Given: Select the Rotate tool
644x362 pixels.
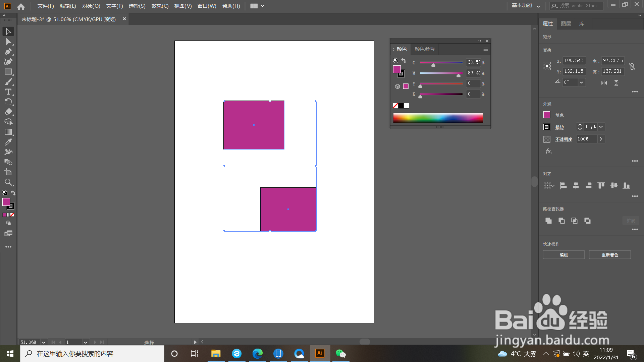Looking at the screenshot, I should point(8,102).
